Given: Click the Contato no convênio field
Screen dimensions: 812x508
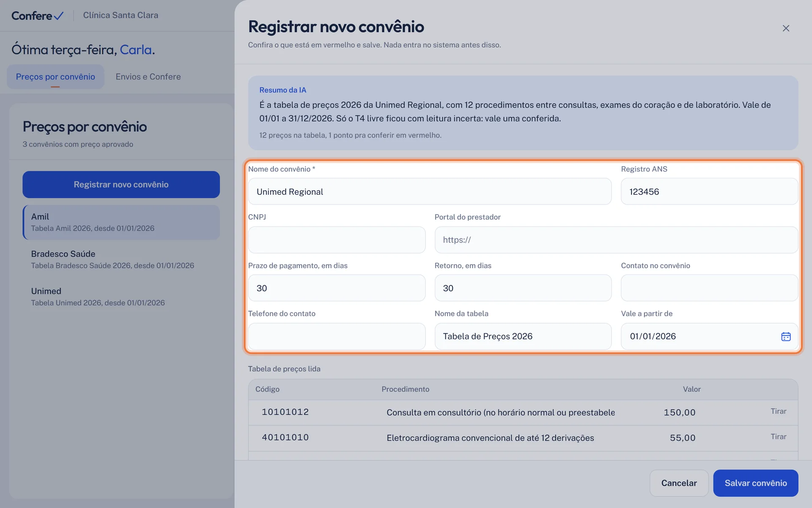Looking at the screenshot, I should [709, 288].
